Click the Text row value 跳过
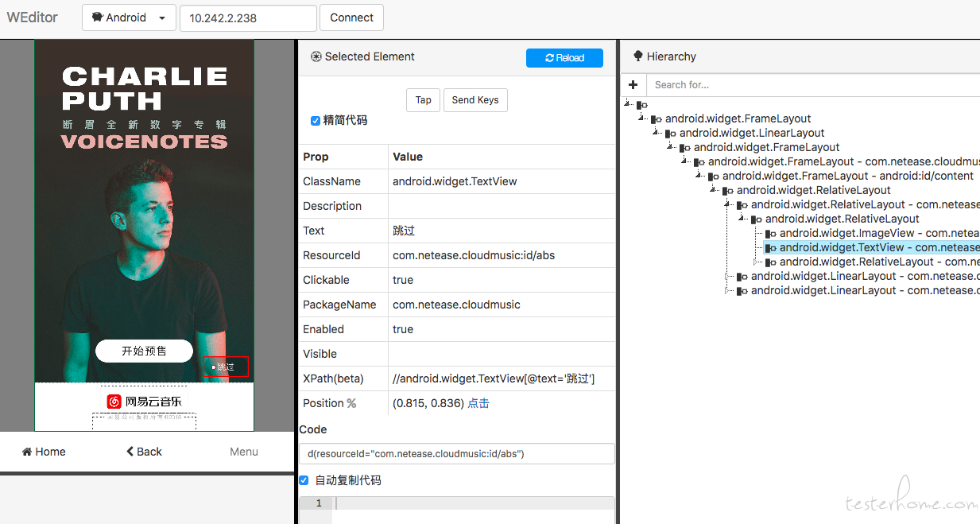The width and height of the screenshot is (980, 524). (404, 231)
